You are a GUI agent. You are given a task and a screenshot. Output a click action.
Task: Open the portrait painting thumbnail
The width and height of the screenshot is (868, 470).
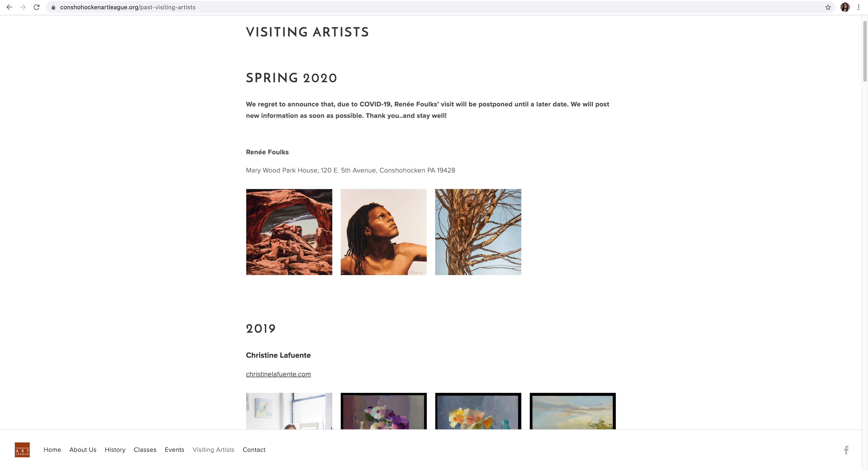tap(383, 232)
